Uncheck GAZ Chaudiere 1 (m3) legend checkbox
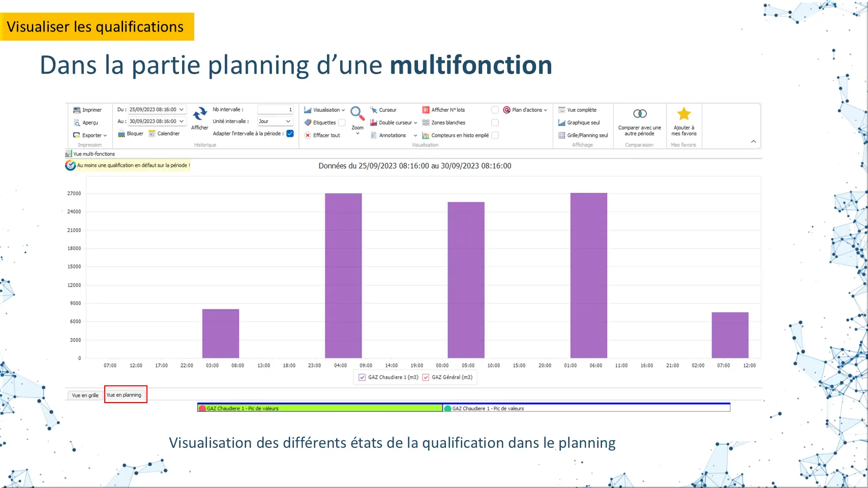 coord(362,377)
